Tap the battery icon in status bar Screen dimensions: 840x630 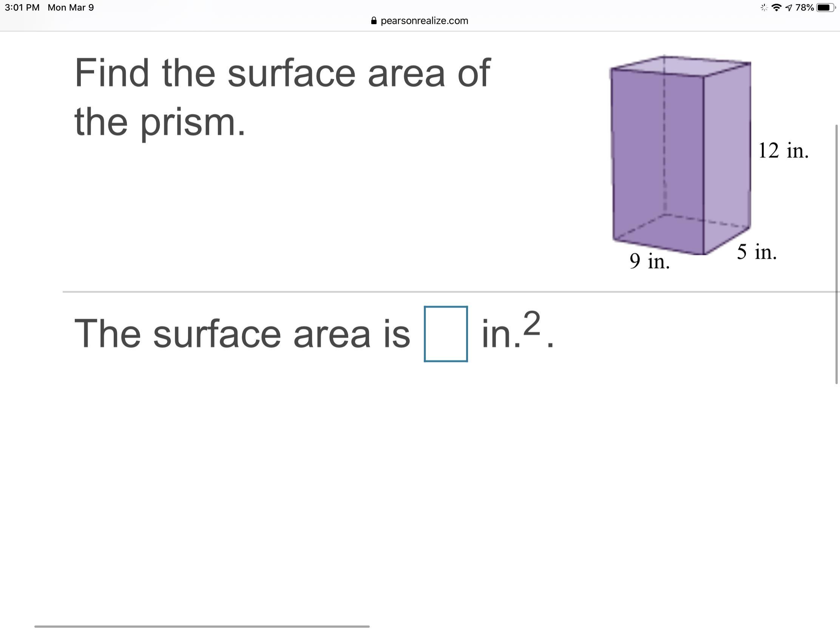pyautogui.click(x=826, y=8)
